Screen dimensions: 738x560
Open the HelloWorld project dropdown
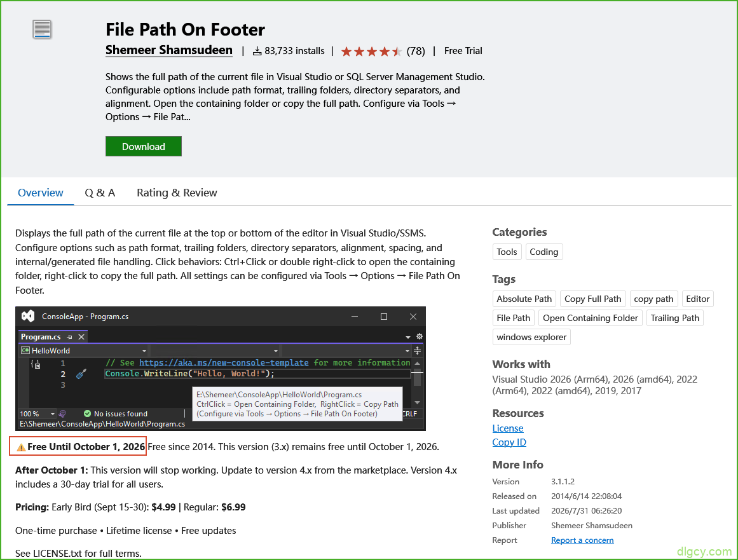[x=144, y=351]
